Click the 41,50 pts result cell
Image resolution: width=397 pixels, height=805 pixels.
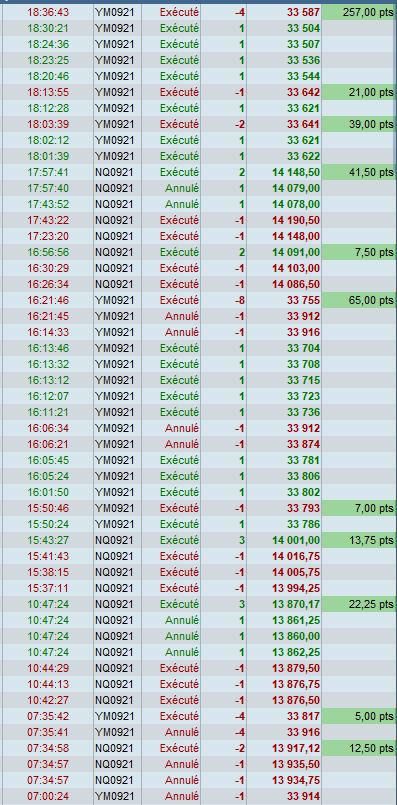pyautogui.click(x=359, y=172)
